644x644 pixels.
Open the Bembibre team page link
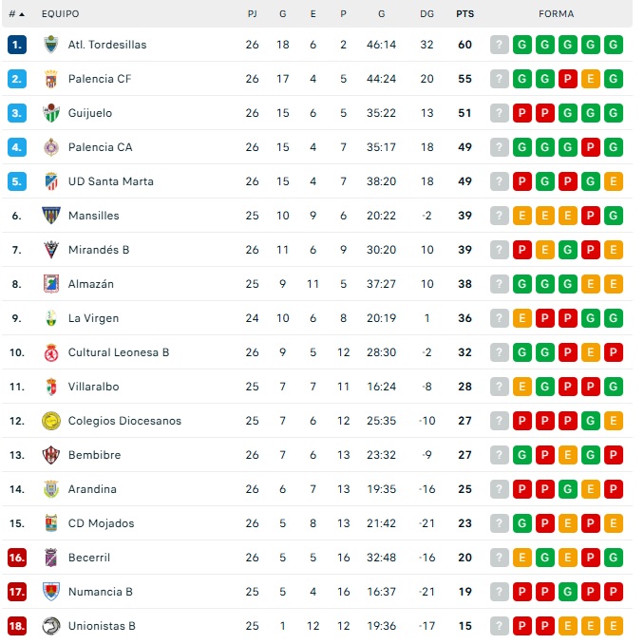coord(94,455)
